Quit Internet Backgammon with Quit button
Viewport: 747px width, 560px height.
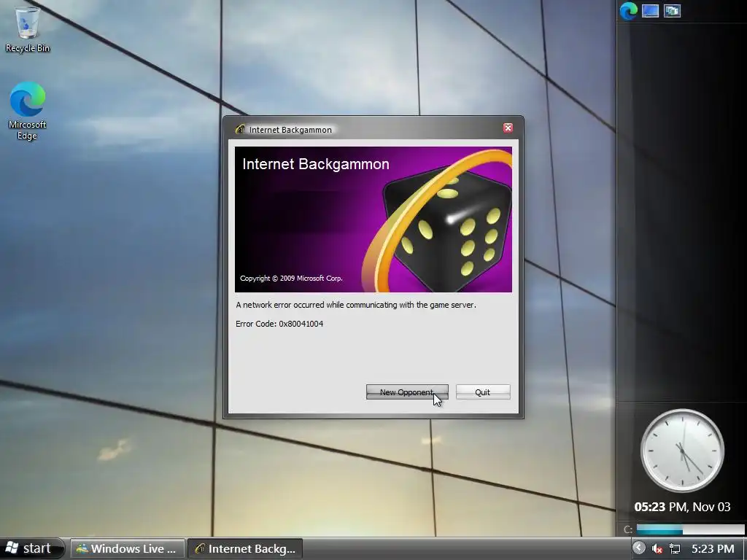click(483, 392)
